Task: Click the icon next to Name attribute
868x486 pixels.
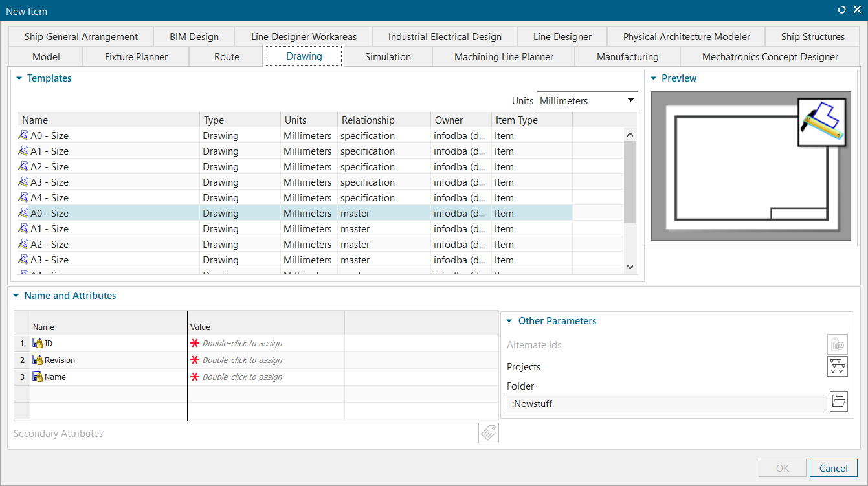Action: [38, 377]
